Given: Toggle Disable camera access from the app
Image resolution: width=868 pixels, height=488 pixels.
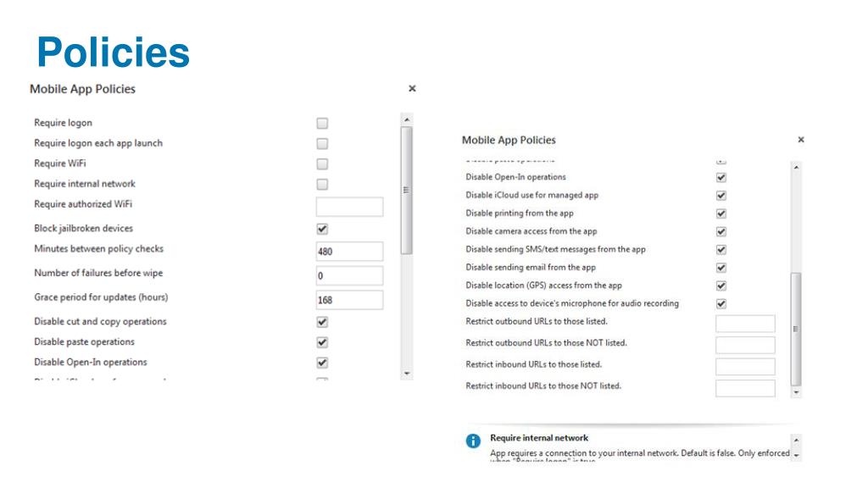Looking at the screenshot, I should (x=721, y=232).
